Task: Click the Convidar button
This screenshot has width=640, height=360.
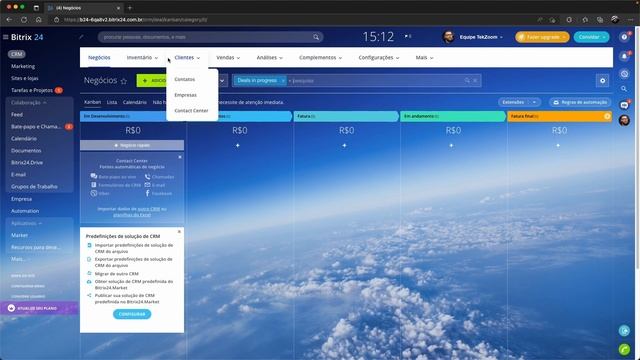Action: click(591, 37)
